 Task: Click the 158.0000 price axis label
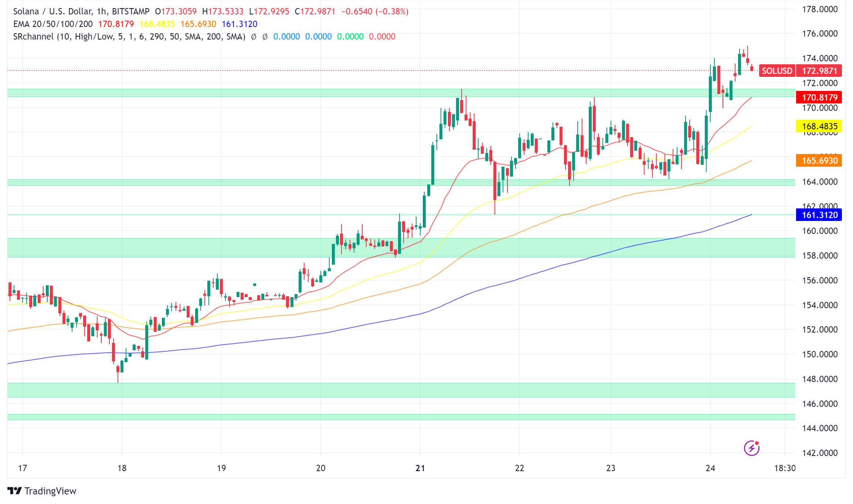[x=820, y=256]
